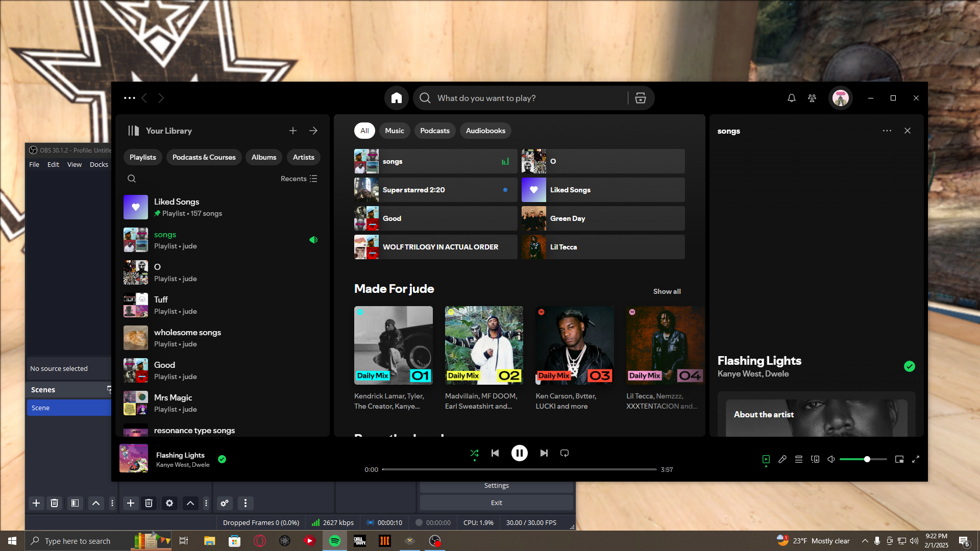
Task: Click plus to create playlist
Action: (x=292, y=131)
